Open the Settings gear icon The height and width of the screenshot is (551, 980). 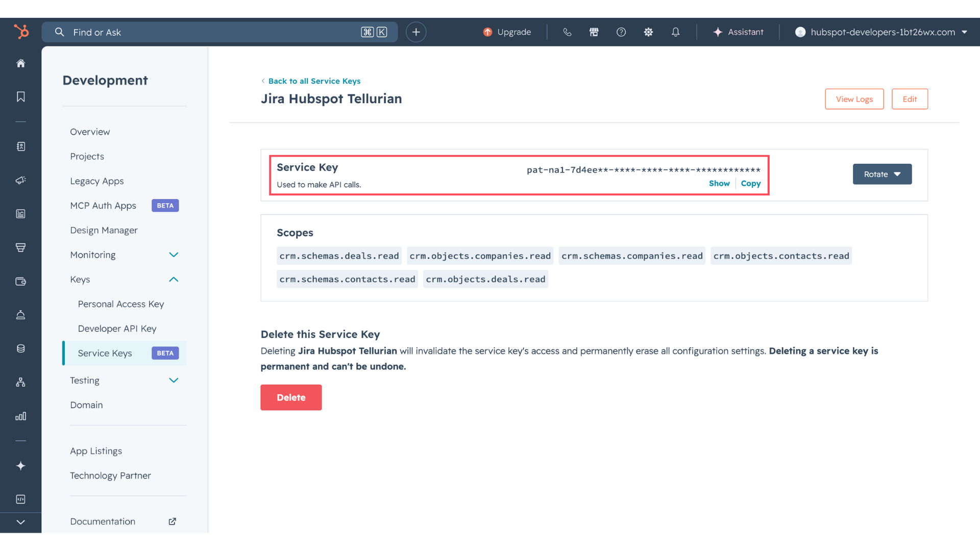[648, 32]
